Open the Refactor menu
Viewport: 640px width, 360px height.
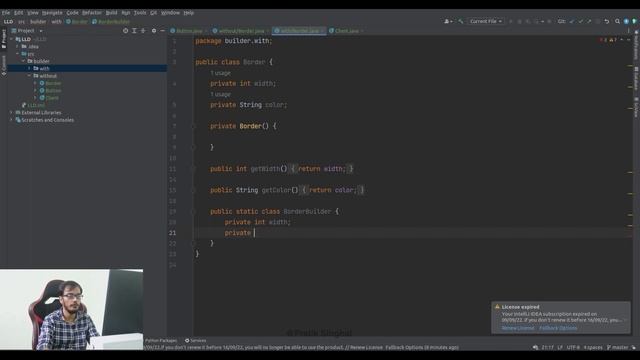(92, 13)
